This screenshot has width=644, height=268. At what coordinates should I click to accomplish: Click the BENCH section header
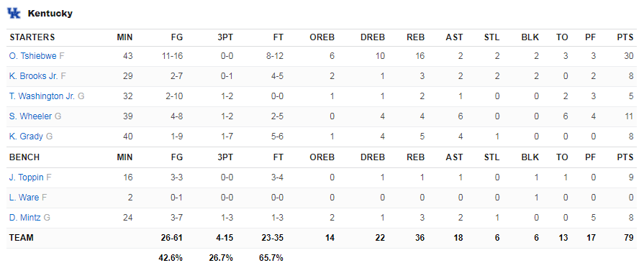point(24,157)
